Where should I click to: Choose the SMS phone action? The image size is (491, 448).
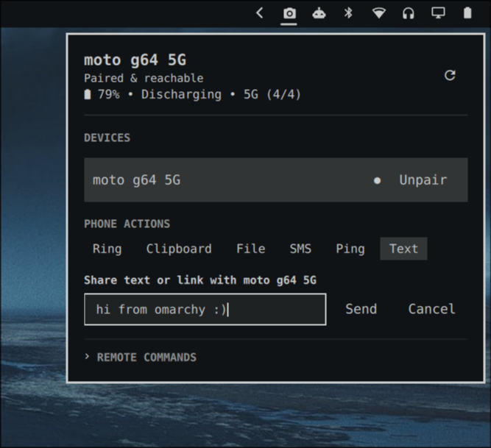click(300, 249)
